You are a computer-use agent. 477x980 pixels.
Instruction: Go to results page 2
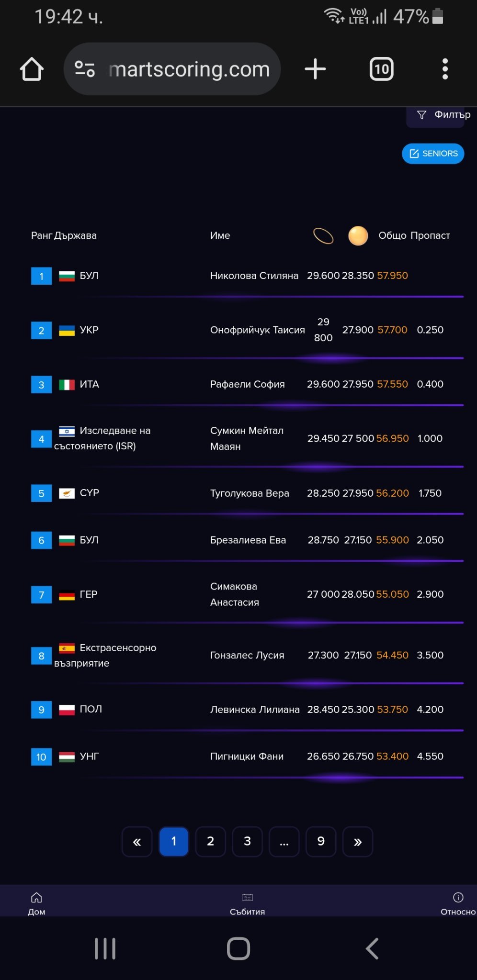[210, 841]
